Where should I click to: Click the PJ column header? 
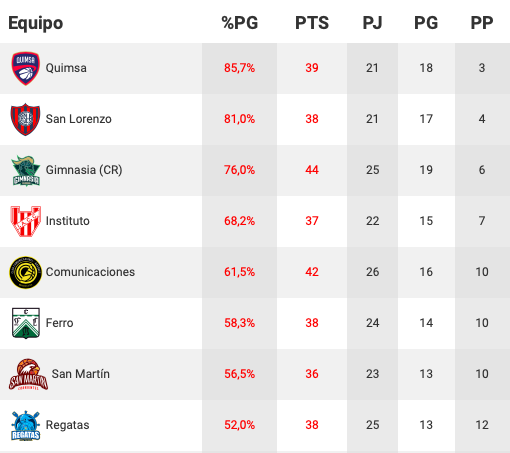[372, 23]
